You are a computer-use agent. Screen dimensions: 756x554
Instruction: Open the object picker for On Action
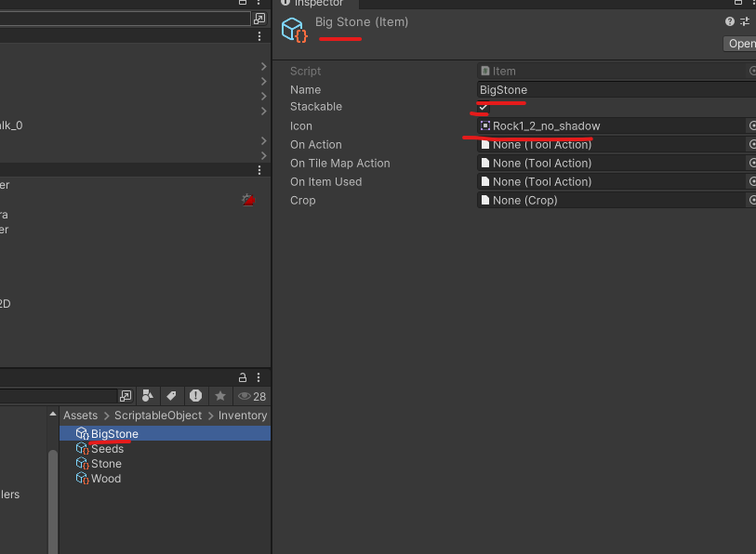751,144
